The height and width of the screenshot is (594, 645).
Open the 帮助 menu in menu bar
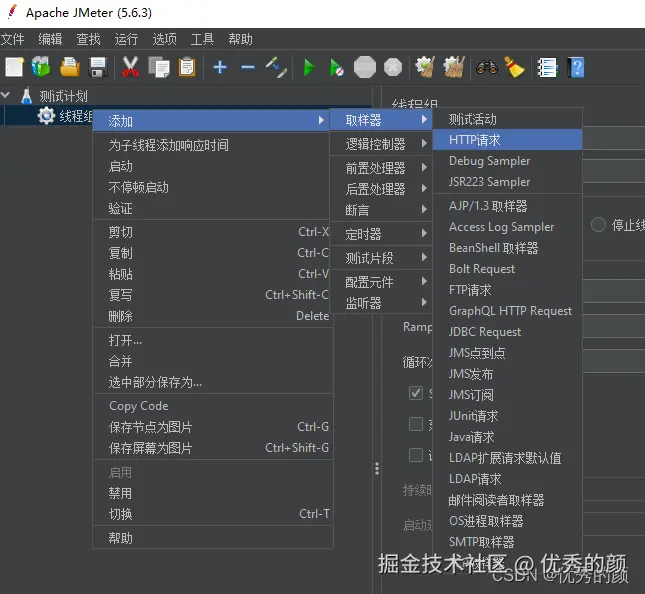click(x=240, y=39)
